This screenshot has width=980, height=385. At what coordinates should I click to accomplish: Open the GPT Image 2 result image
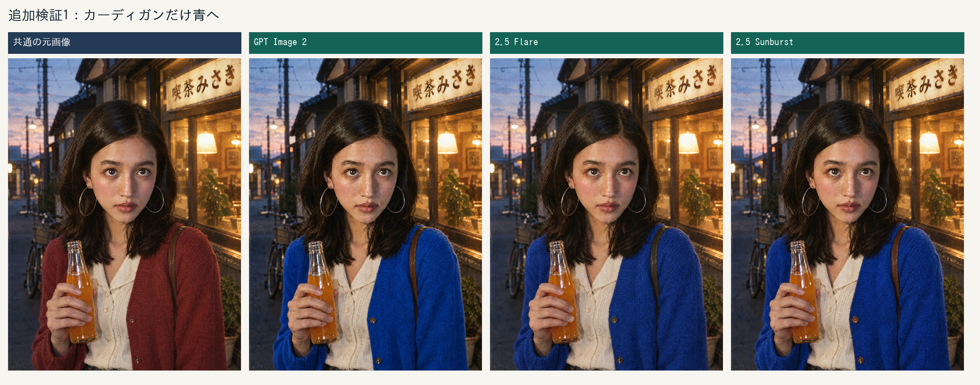(365, 214)
